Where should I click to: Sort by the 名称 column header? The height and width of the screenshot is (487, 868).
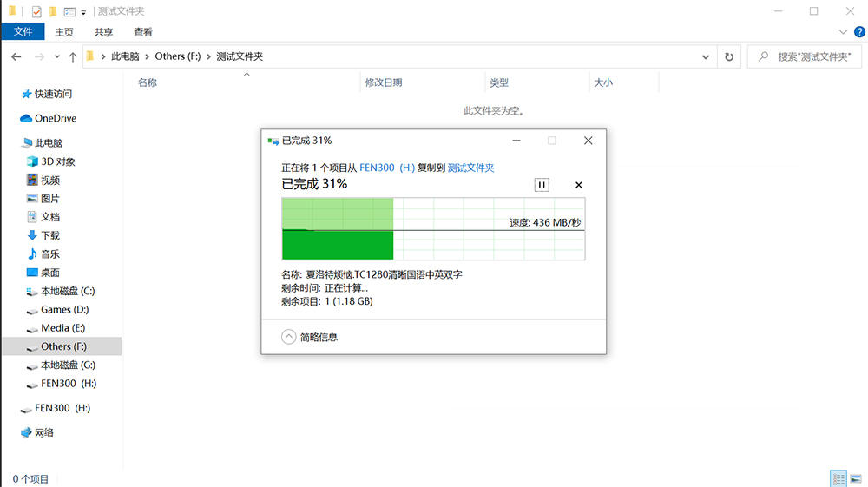click(148, 82)
